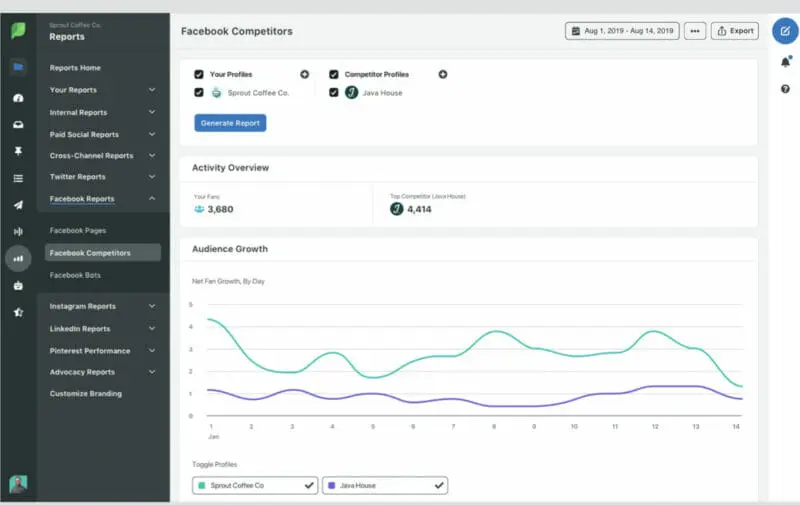Add a competitor profile with plus icon
Screen dimensions: 800x505
[x=443, y=74]
